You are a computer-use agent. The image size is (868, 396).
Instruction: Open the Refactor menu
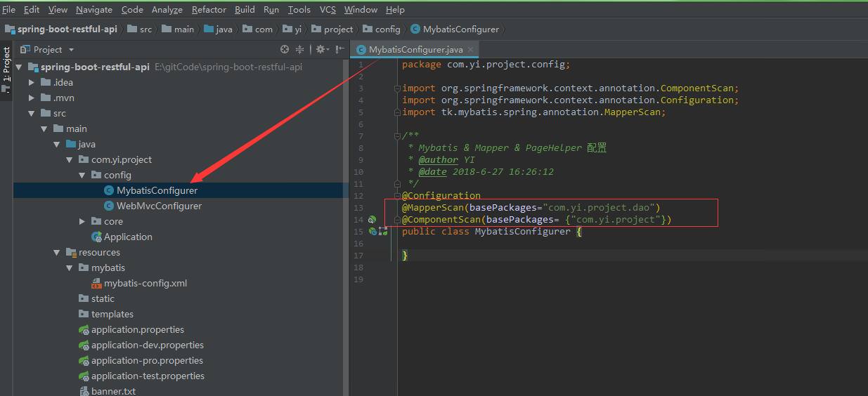[x=209, y=9]
